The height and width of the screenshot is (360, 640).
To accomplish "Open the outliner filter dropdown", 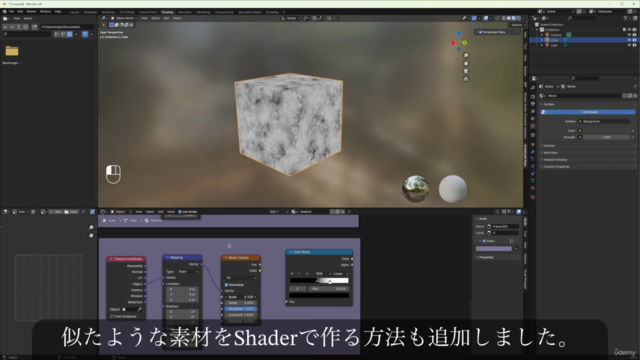I will click(x=627, y=18).
